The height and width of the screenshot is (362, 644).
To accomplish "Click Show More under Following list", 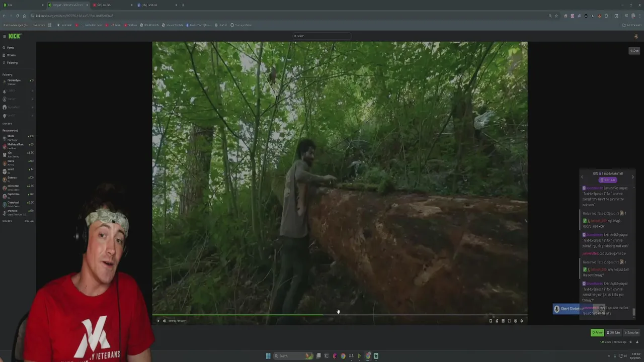I will coord(7,124).
